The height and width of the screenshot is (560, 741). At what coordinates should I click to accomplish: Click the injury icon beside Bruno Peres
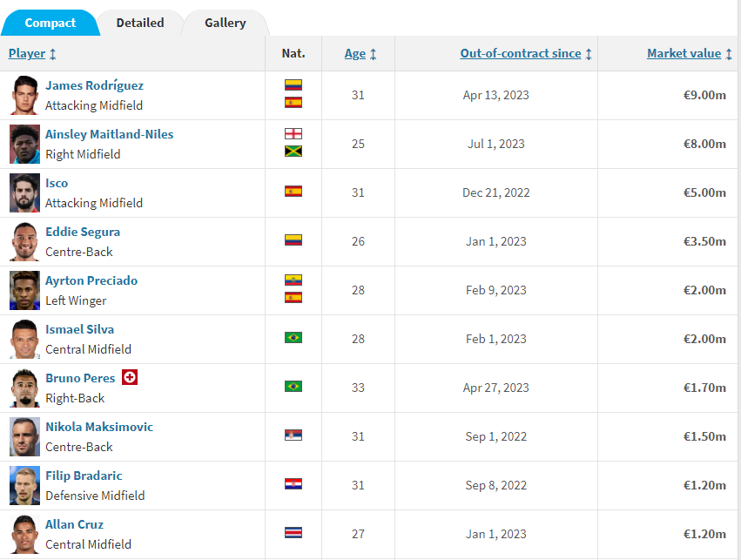[x=130, y=378]
